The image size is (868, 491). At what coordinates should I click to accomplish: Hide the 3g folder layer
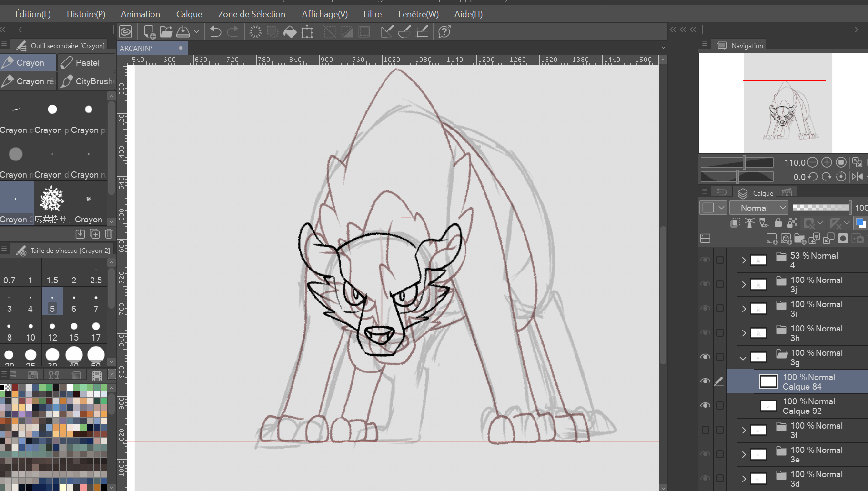click(x=706, y=357)
